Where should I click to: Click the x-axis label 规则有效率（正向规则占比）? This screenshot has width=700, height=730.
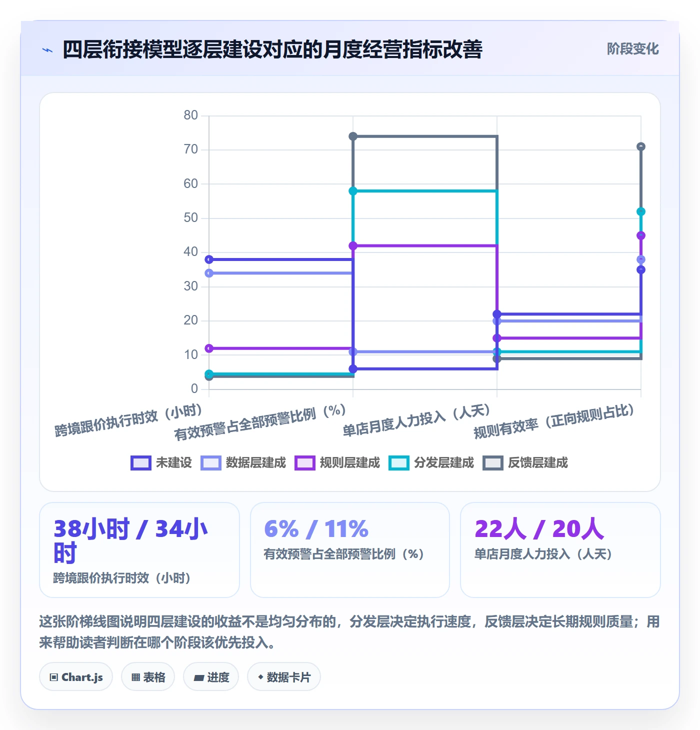(x=554, y=421)
